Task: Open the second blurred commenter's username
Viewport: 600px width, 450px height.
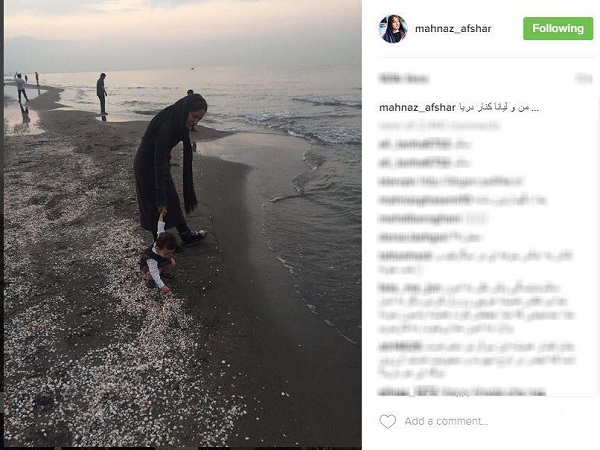Action: click(x=415, y=163)
